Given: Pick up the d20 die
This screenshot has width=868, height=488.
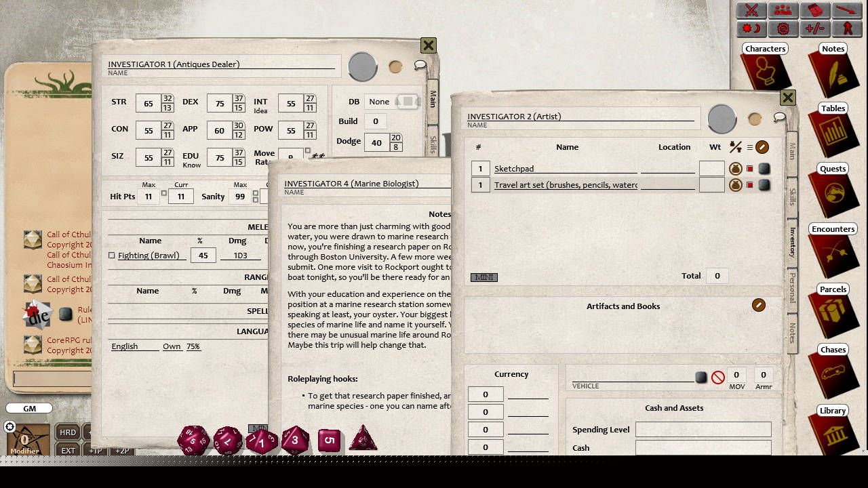Looking at the screenshot, I should click(x=193, y=441).
